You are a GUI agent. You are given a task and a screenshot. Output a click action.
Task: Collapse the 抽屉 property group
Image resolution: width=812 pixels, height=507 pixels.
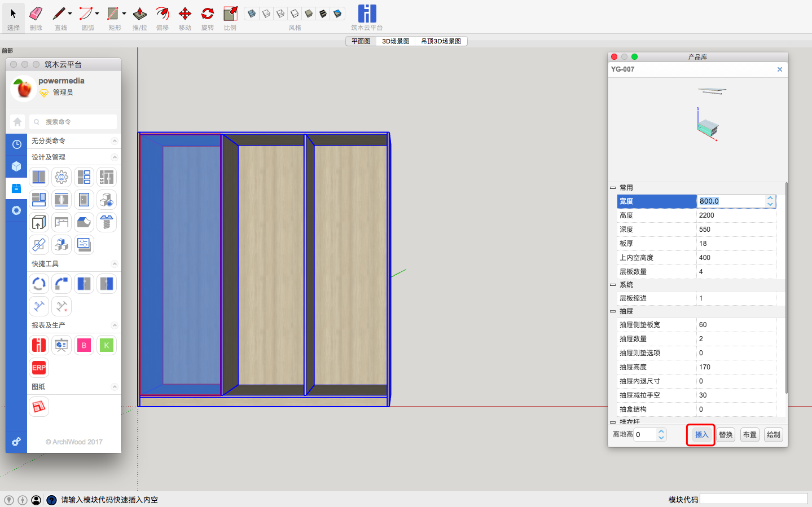click(x=613, y=311)
